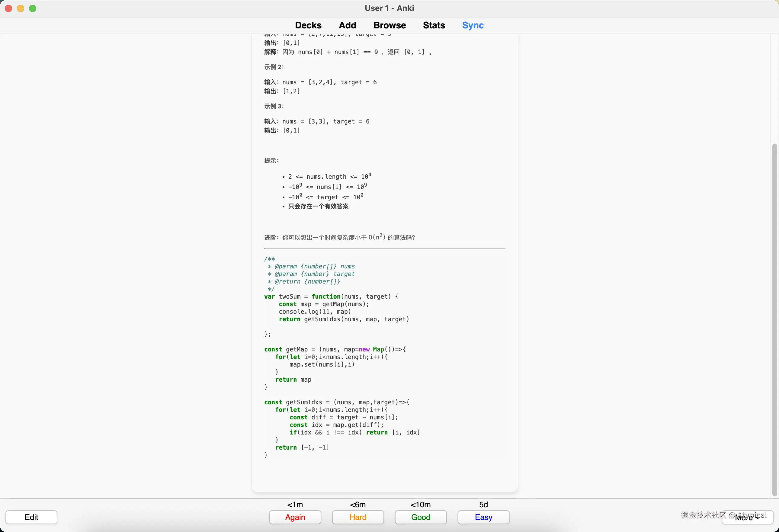This screenshot has width=779, height=532.
Task: Rate the card as Good
Action: pos(420,517)
